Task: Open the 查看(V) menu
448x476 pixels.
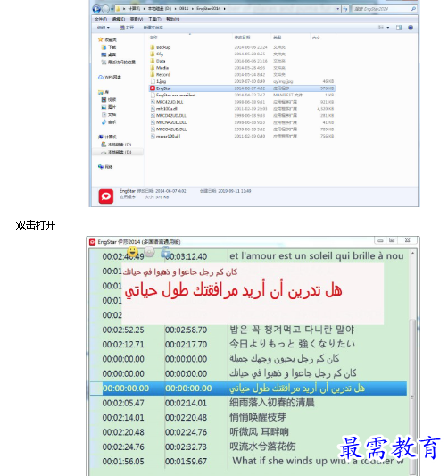Action: point(137,19)
